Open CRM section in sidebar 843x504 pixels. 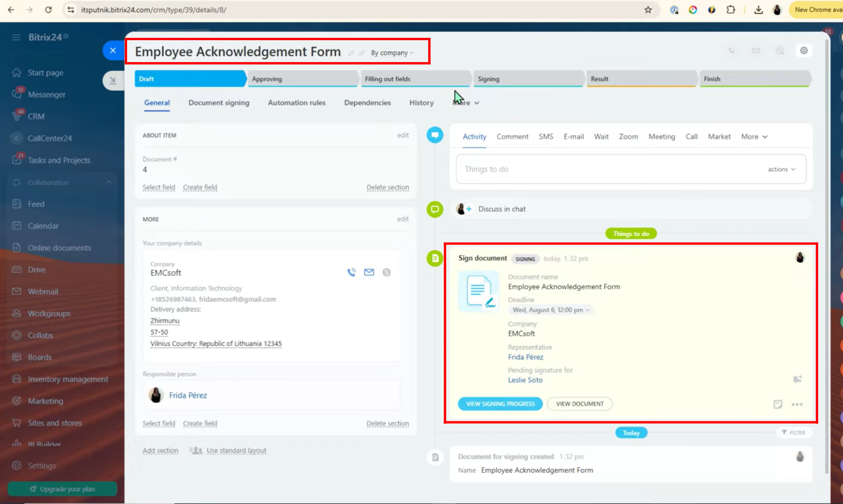click(36, 116)
